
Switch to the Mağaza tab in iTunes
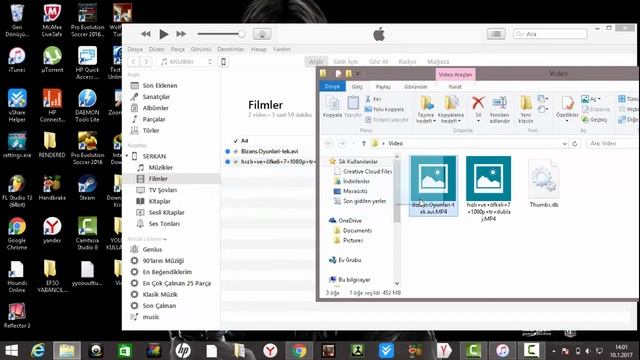[x=438, y=62]
